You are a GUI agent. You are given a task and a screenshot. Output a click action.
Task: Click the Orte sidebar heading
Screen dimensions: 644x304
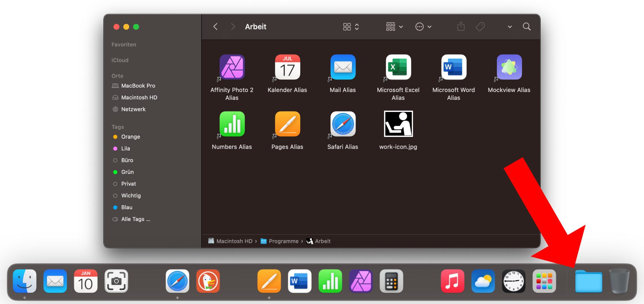[x=117, y=76]
